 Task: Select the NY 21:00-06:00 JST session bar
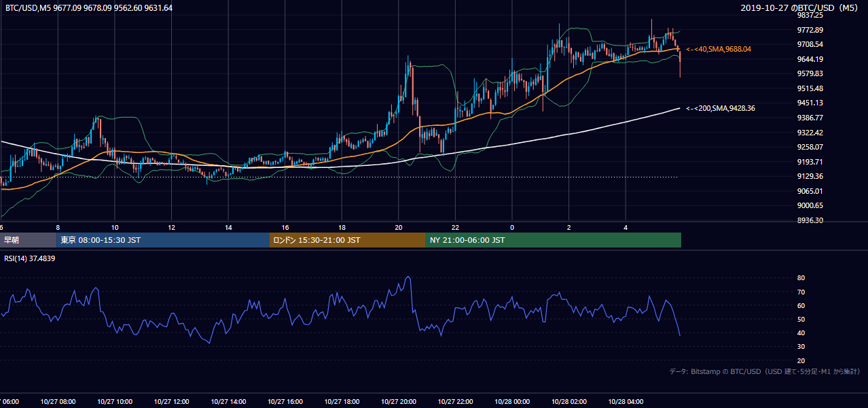point(554,240)
